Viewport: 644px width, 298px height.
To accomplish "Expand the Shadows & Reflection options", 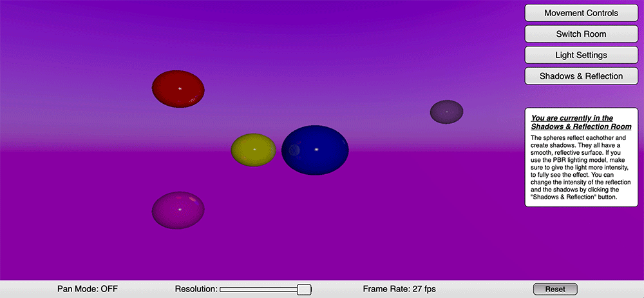I will pyautogui.click(x=581, y=76).
